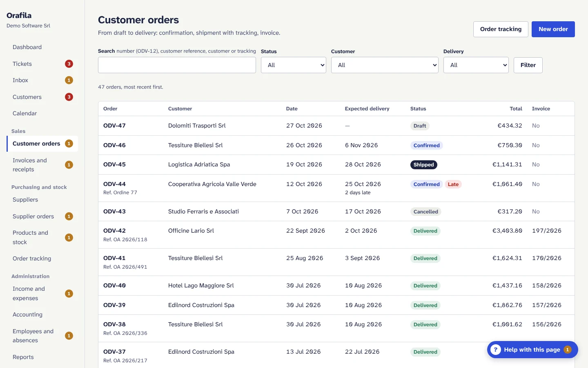588x368 pixels.
Task: Open the Customer filter dropdown
Action: pyautogui.click(x=385, y=65)
